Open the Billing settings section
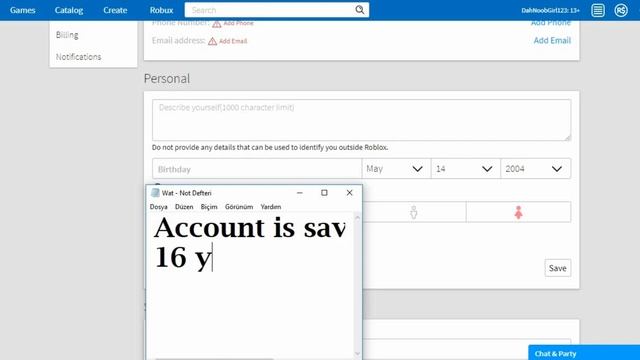Viewport: 640px width, 360px height. (67, 35)
